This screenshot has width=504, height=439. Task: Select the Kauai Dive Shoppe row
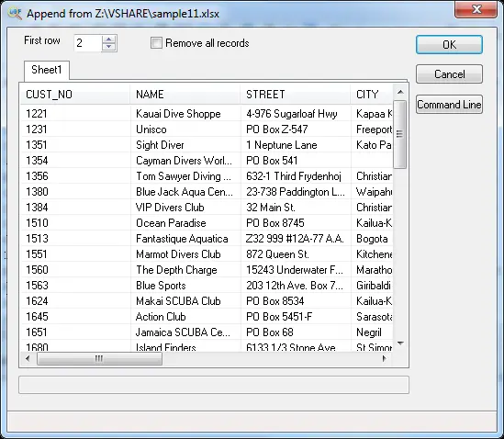[207, 114]
